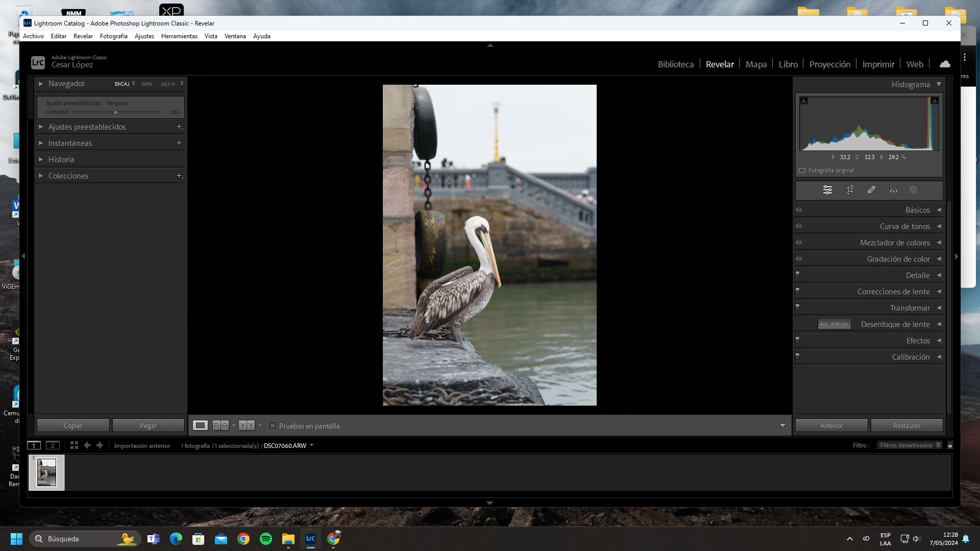The image size is (980, 551).
Task: Select the Healing bandage tool
Action: coord(871,190)
